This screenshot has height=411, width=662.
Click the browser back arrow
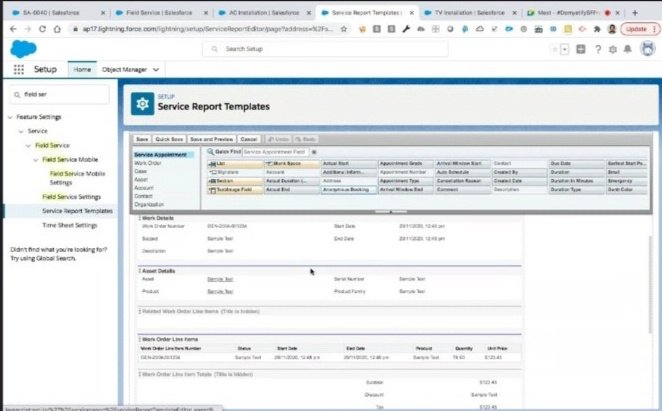tap(13, 29)
